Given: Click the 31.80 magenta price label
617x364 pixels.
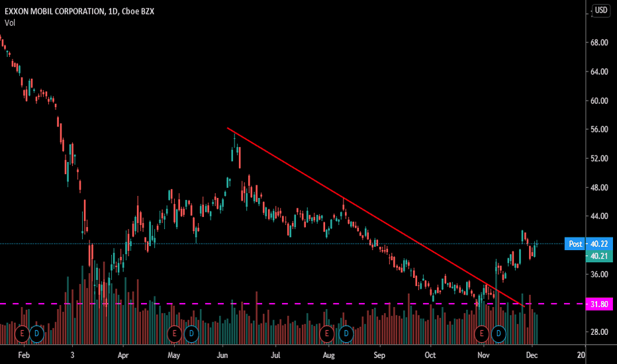Looking at the screenshot, I should (x=599, y=304).
